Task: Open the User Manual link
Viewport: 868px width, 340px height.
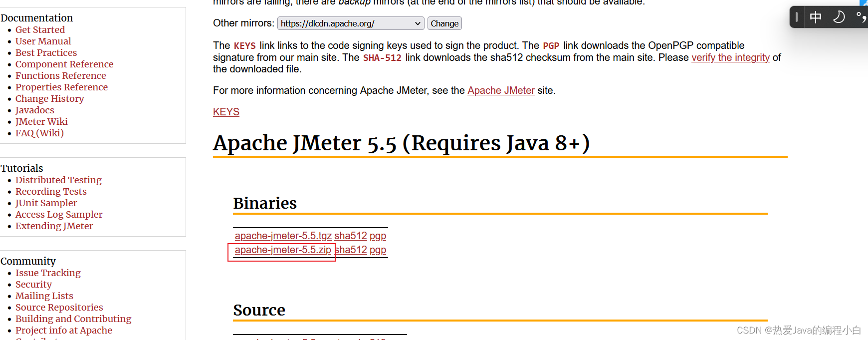Action: pos(43,41)
